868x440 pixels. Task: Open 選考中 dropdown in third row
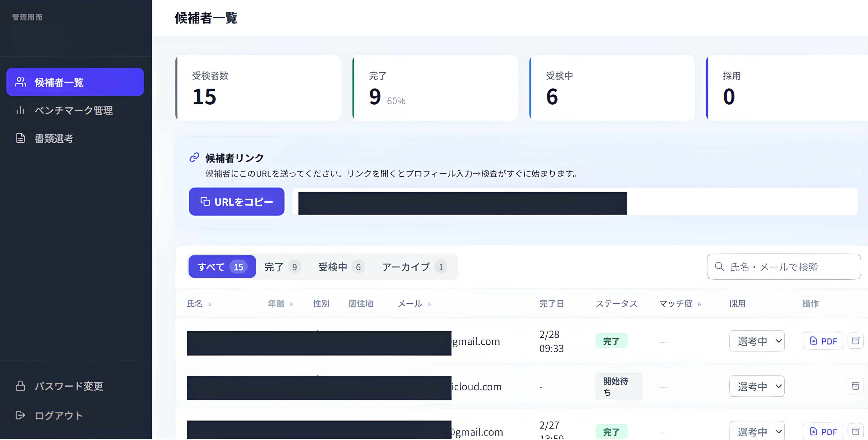(x=757, y=431)
